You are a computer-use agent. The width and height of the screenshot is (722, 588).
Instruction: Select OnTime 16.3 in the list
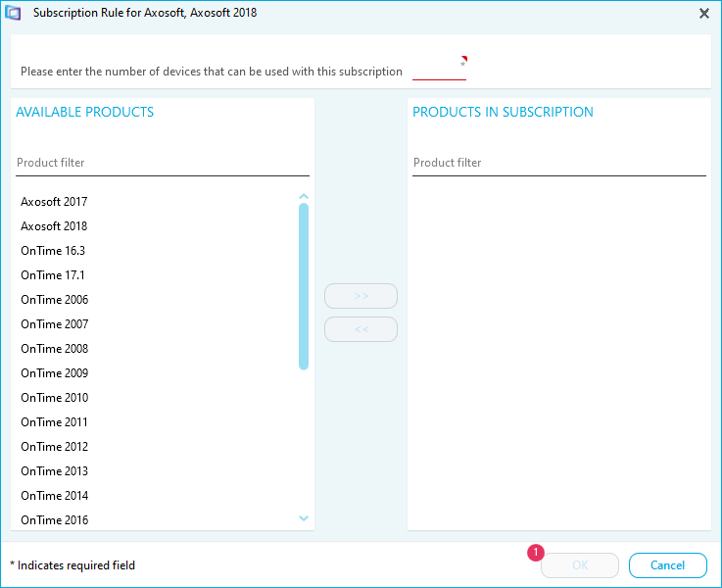(x=53, y=251)
